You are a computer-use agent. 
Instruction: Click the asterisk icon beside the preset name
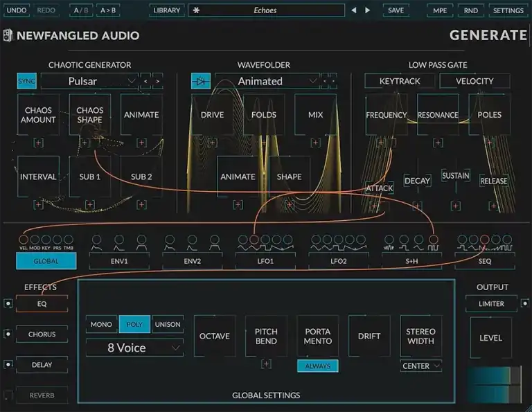pos(196,10)
